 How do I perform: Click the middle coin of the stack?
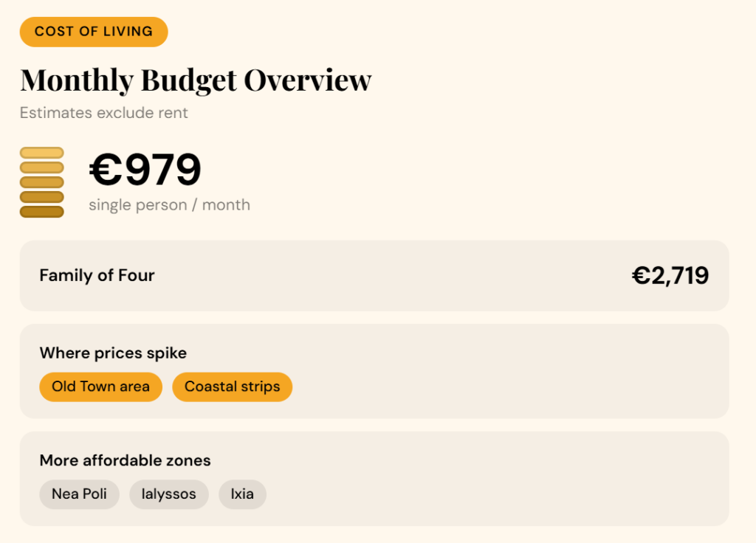[x=41, y=182]
